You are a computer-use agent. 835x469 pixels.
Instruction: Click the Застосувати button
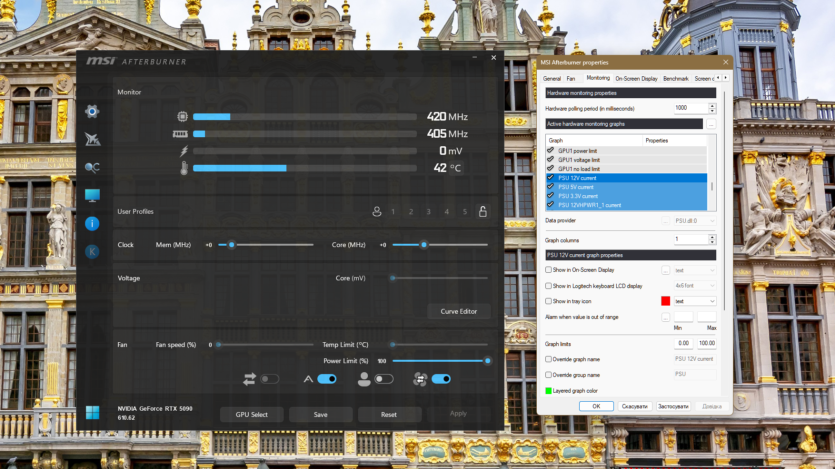673,406
